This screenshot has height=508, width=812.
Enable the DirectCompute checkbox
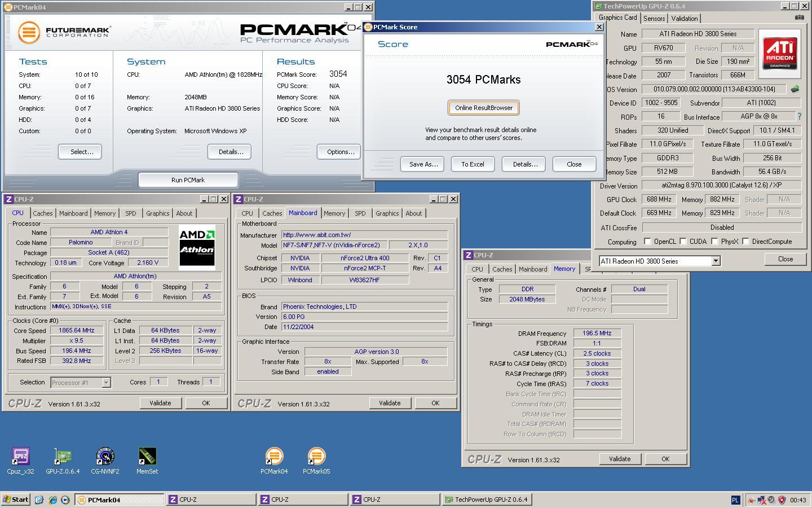(x=745, y=242)
